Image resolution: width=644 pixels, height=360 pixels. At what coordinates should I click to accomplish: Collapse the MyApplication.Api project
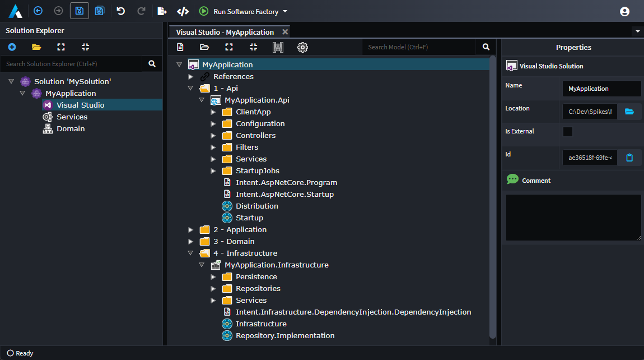pyautogui.click(x=201, y=100)
